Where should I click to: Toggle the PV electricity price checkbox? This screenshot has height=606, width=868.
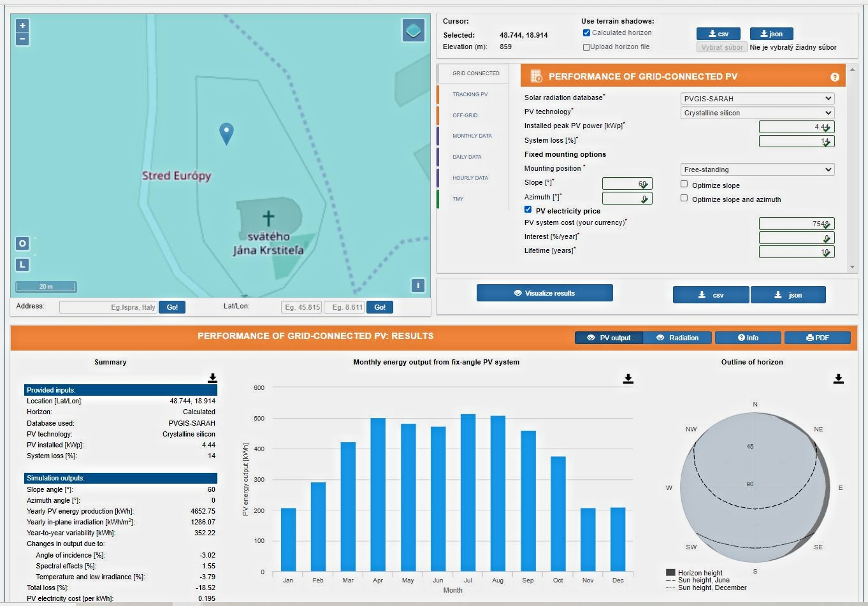coord(528,210)
